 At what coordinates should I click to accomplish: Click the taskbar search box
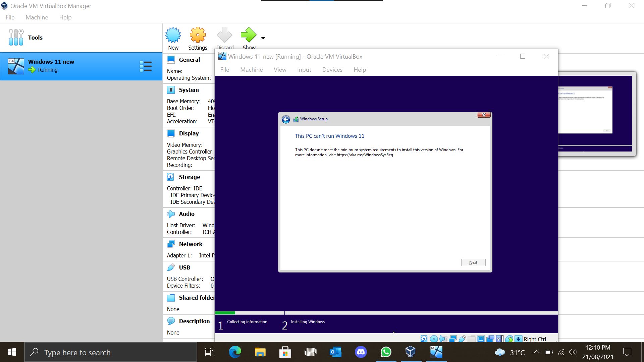(111, 352)
